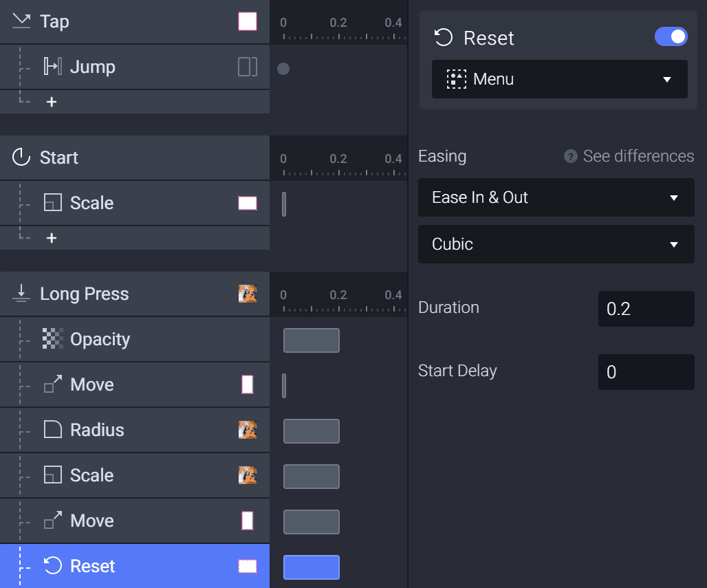Click the Long Press trigger icon
Screen dimensions: 707x588
click(x=21, y=293)
